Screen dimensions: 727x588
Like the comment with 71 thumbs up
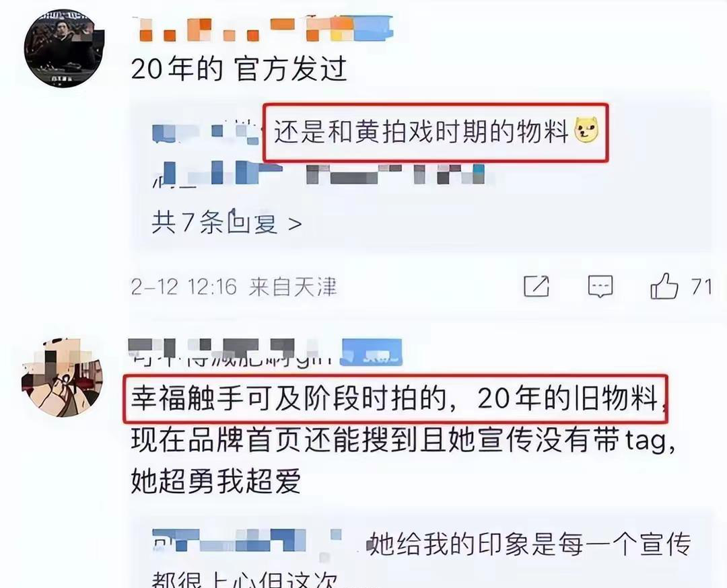point(664,285)
